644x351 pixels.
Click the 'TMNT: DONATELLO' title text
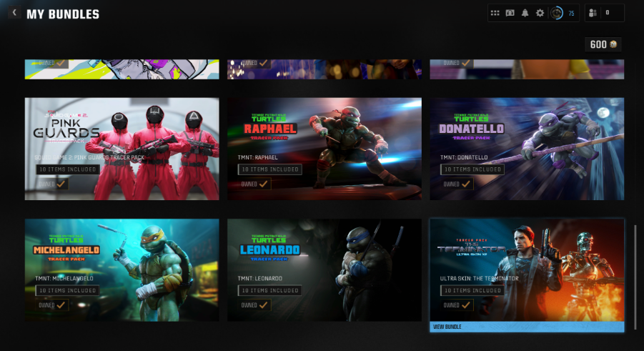click(x=464, y=157)
